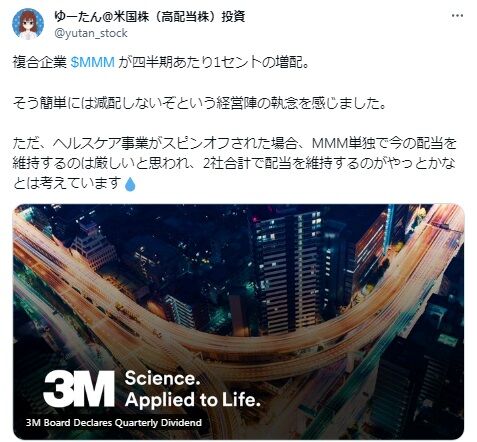The width and height of the screenshot is (477, 442).
Task: Click the blue water droplet emoji
Action: click(130, 184)
